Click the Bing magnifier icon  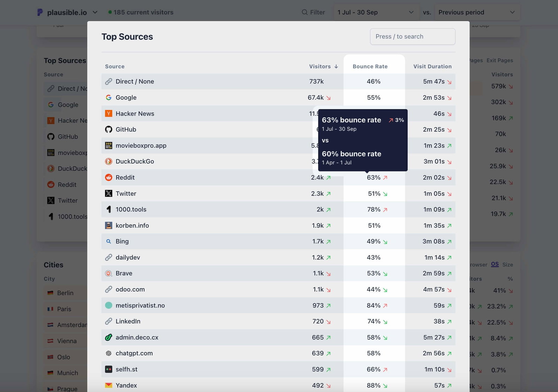[108, 241]
